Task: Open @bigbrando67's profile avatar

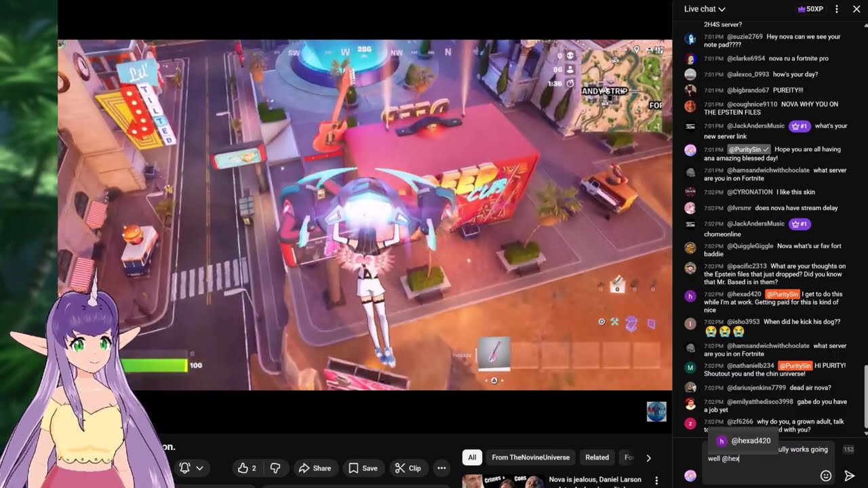Action: (690, 90)
